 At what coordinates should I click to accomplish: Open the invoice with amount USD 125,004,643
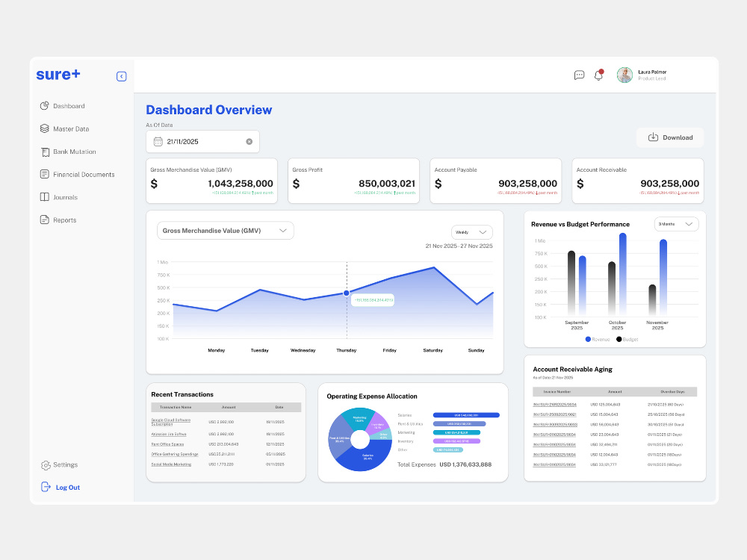click(554, 404)
